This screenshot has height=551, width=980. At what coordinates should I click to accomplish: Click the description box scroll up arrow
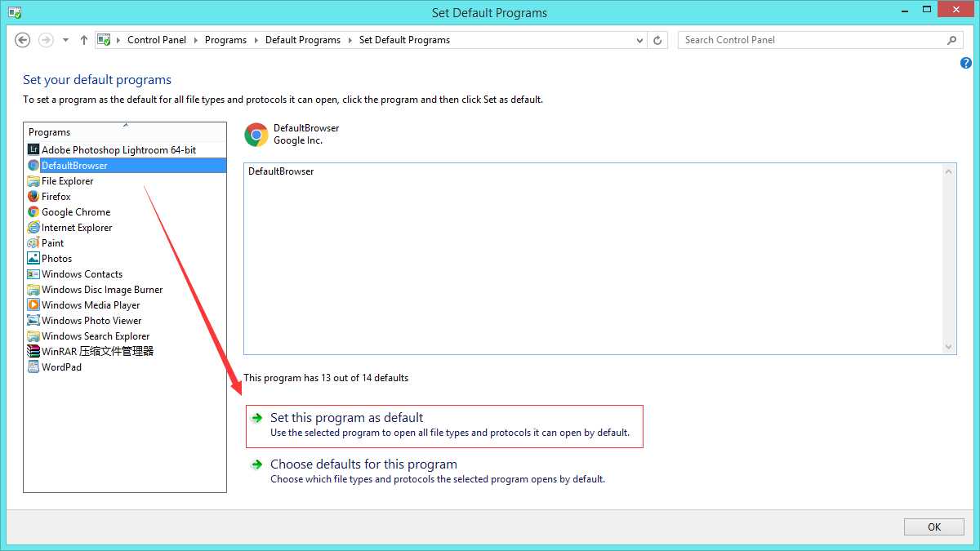click(x=949, y=171)
